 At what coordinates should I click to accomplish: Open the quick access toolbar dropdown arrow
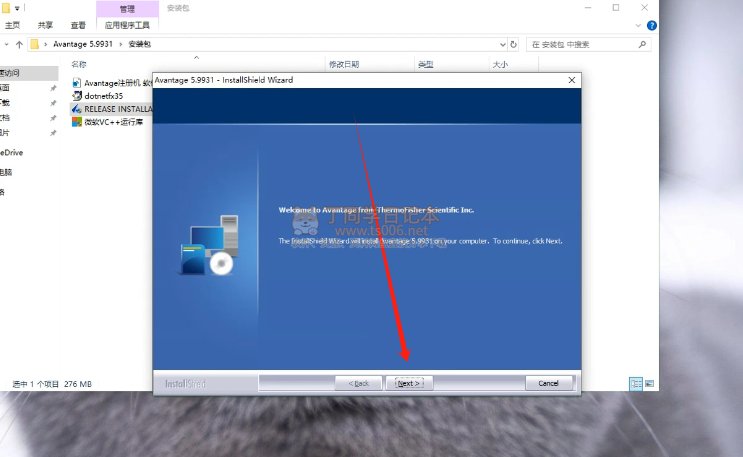point(17,8)
